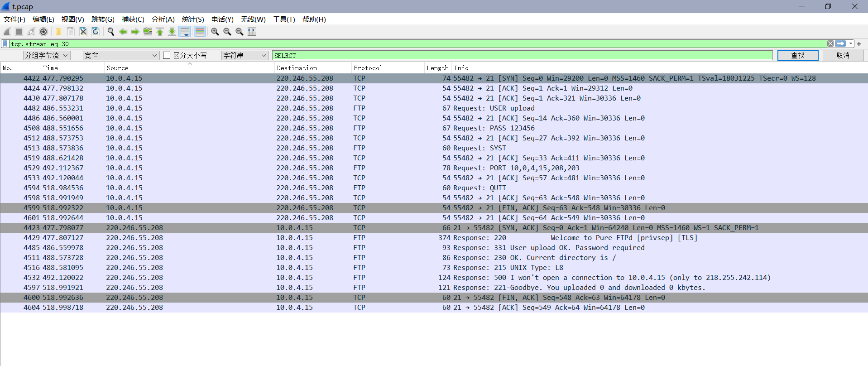Select packet 4508 PASS 123456 request
Viewport: 868px width, 366px height.
coord(434,128)
